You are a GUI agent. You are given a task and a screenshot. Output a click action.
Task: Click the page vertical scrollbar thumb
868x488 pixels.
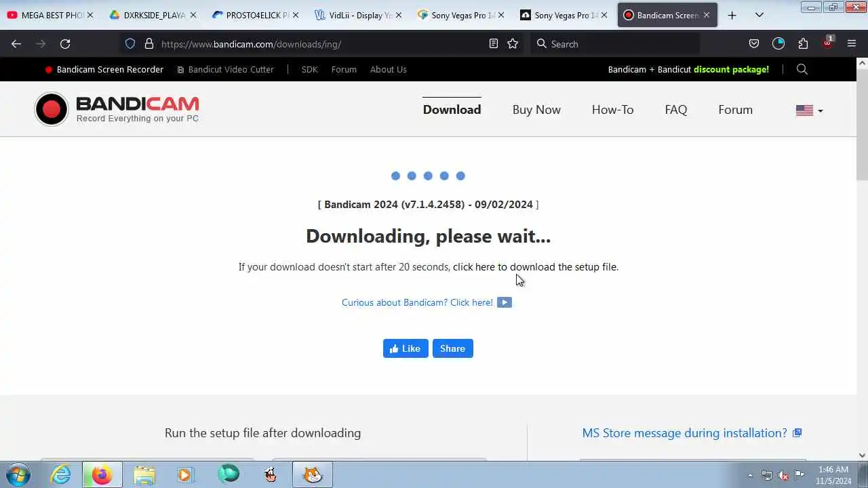coord(862,124)
